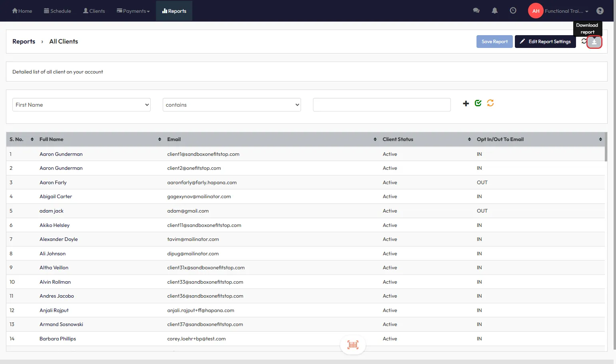
Task: Expand the Functional Training account menu
Action: (566, 11)
